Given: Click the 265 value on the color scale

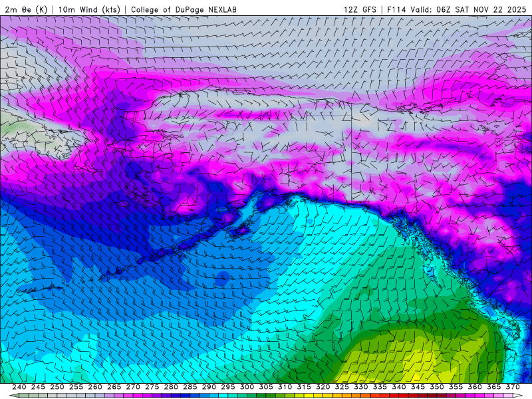Looking at the screenshot, I should click(x=114, y=387).
